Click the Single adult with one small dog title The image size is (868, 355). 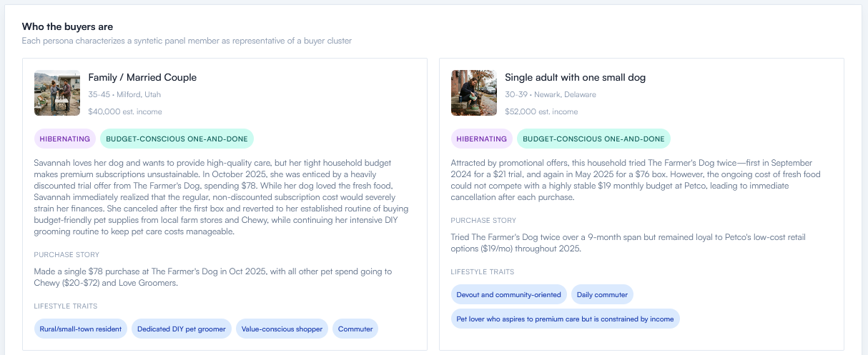pyautogui.click(x=575, y=77)
